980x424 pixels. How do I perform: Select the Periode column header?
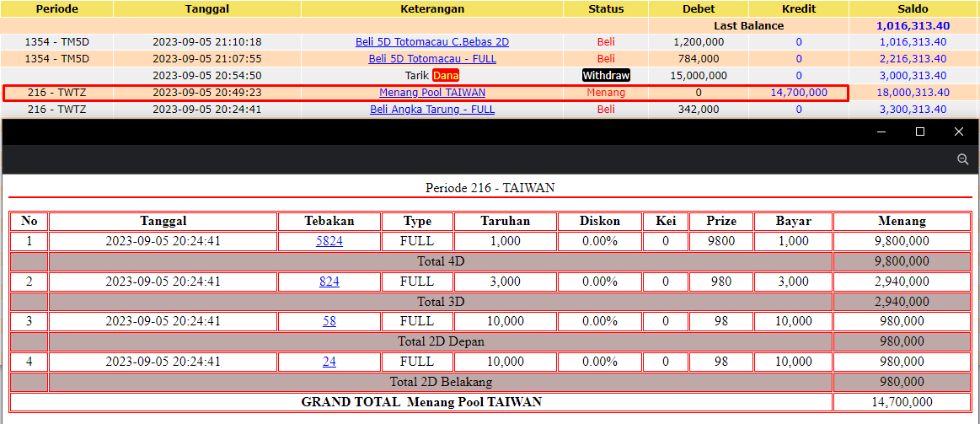coord(56,8)
